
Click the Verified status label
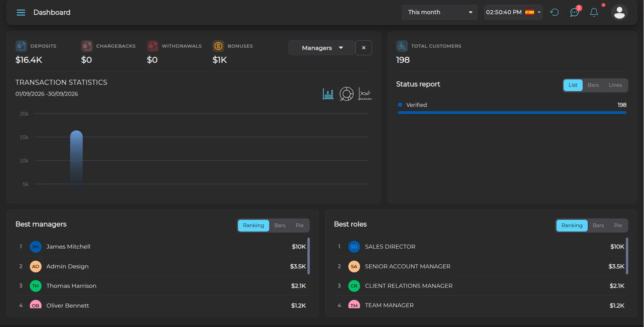416,105
